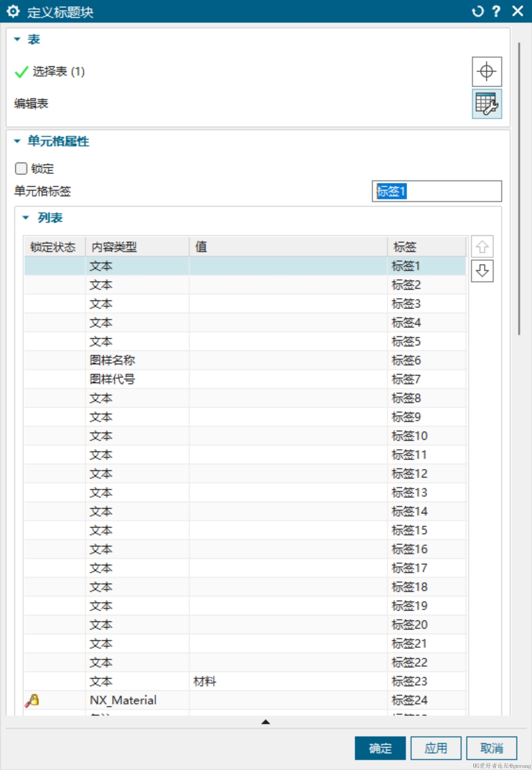Viewport: 532px width, 770px height.
Task: Select the row labeled 标签14
Action: point(245,511)
